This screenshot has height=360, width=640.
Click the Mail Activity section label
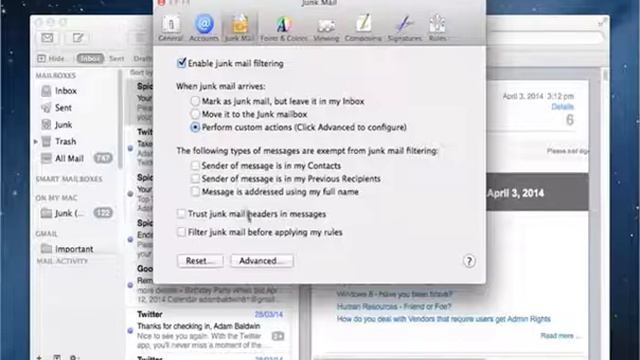(62, 261)
